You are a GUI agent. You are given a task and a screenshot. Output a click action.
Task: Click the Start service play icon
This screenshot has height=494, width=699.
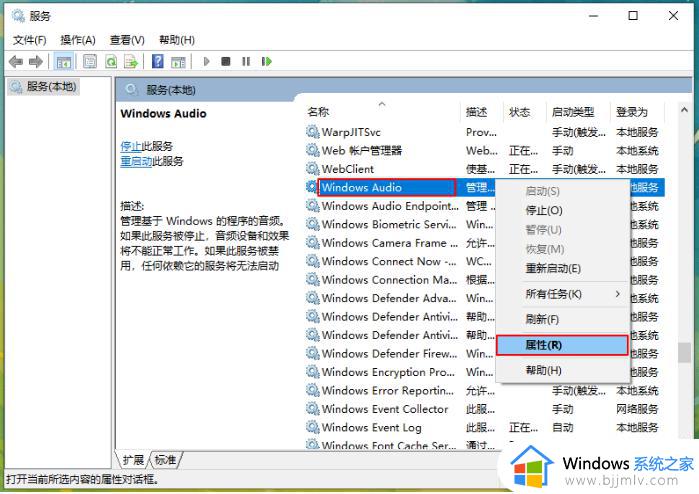click(x=206, y=62)
